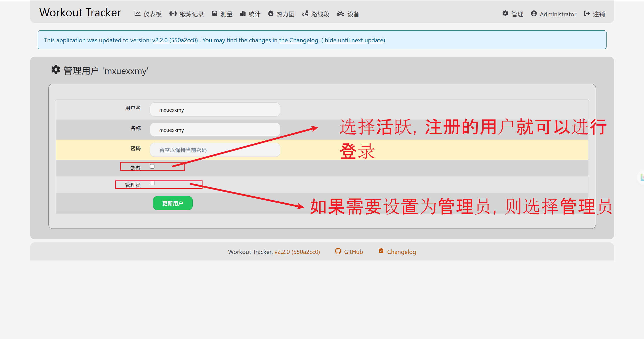The height and width of the screenshot is (339, 644).
Task: Click the 密码 password input field
Action: point(215,150)
